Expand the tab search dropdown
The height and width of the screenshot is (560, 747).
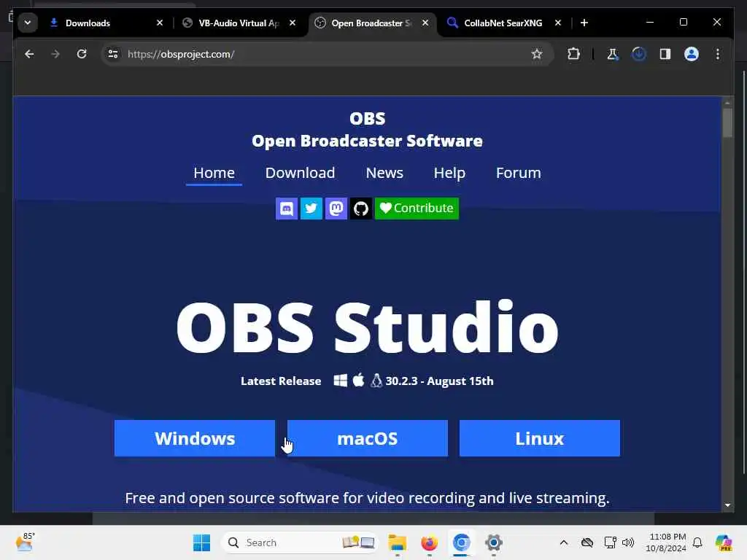(x=28, y=23)
